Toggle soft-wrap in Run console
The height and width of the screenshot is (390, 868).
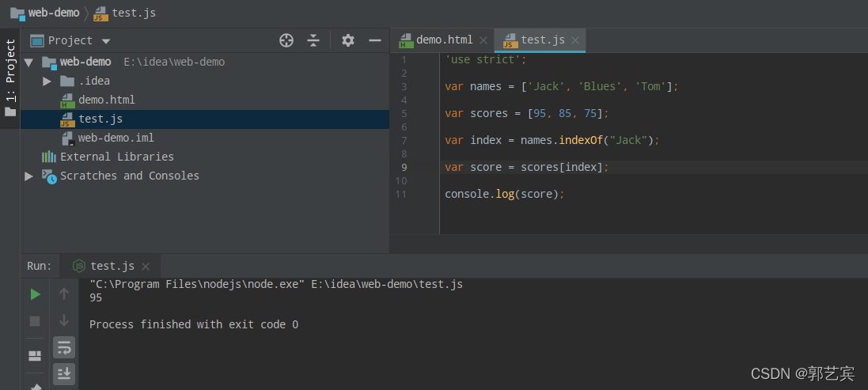[x=64, y=347]
